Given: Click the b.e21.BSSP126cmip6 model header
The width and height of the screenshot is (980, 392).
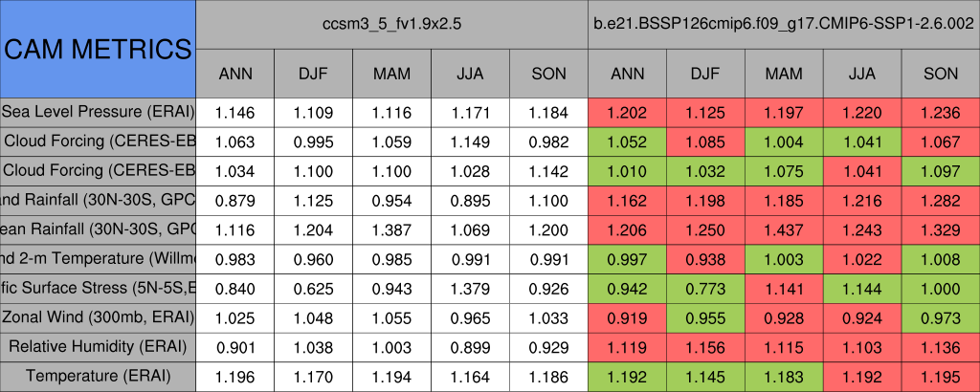Looking at the screenshot, I should click(784, 24).
